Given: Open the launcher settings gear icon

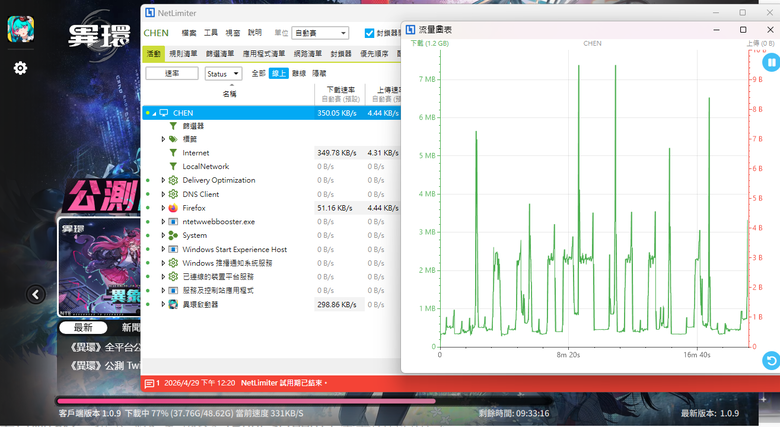Looking at the screenshot, I should [x=20, y=68].
